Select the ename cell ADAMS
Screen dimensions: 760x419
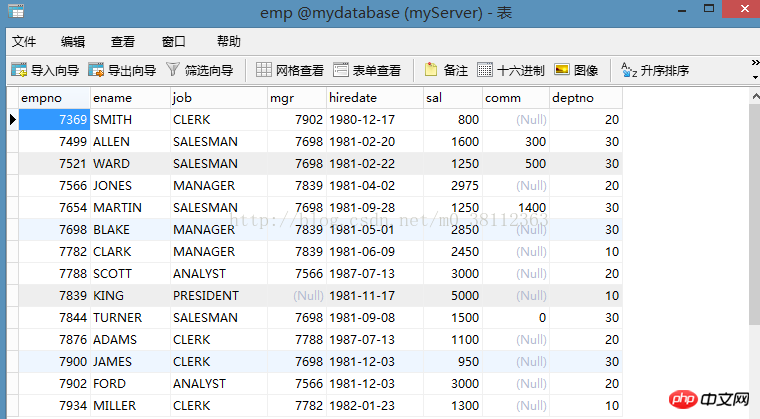(130, 339)
